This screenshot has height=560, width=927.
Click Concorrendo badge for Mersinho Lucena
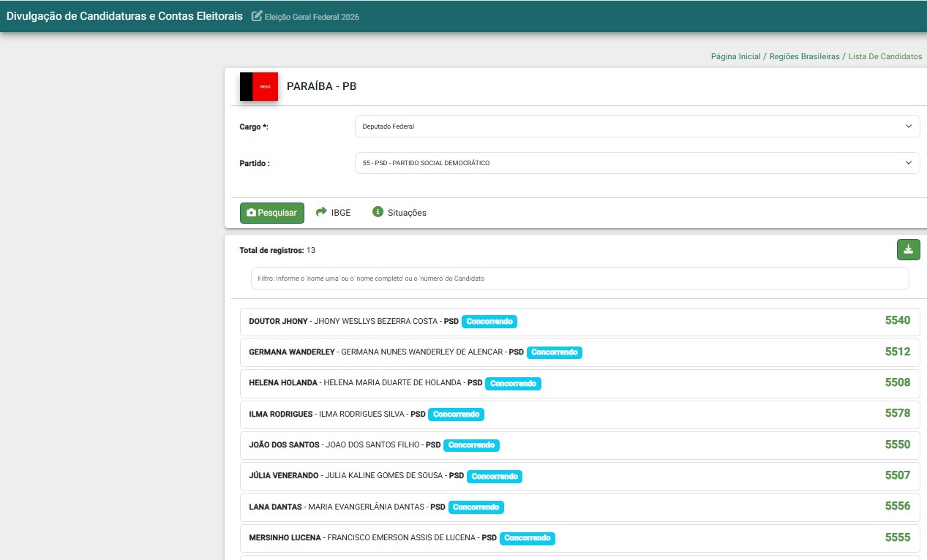pos(528,537)
